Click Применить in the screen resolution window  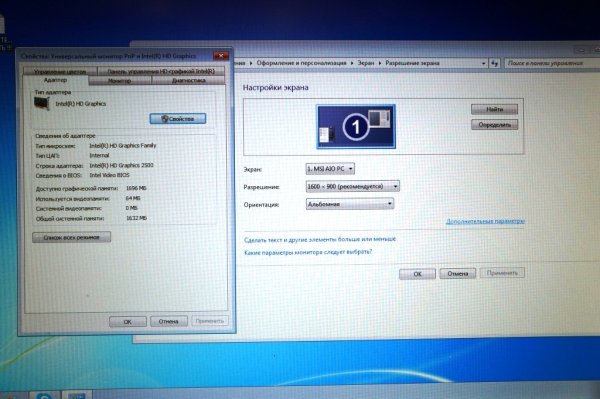point(502,273)
